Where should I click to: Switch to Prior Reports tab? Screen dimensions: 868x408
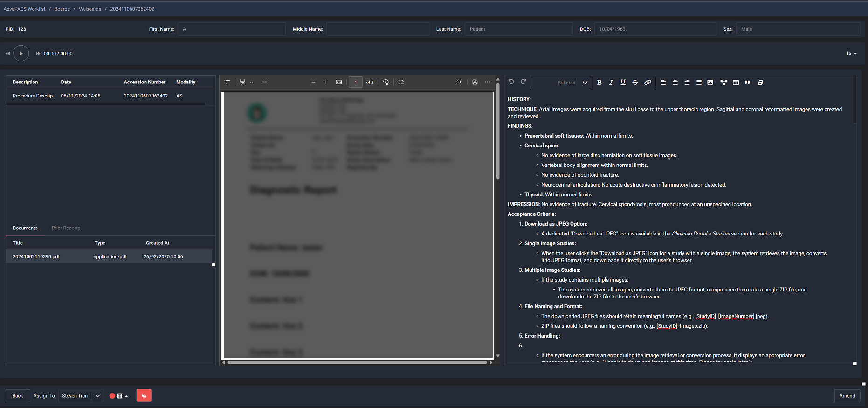click(x=66, y=228)
